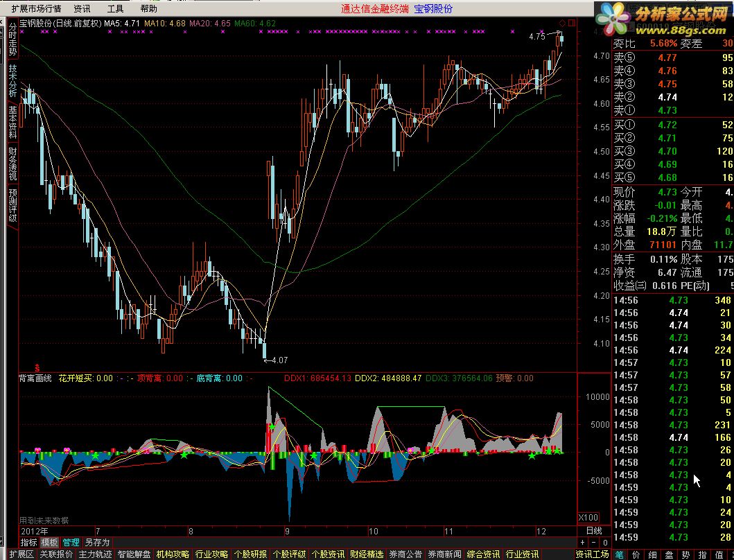Image resolution: width=734 pixels, height=560 pixels.
Task: Open the 综合资讯 bottom tab
Action: pos(484,554)
